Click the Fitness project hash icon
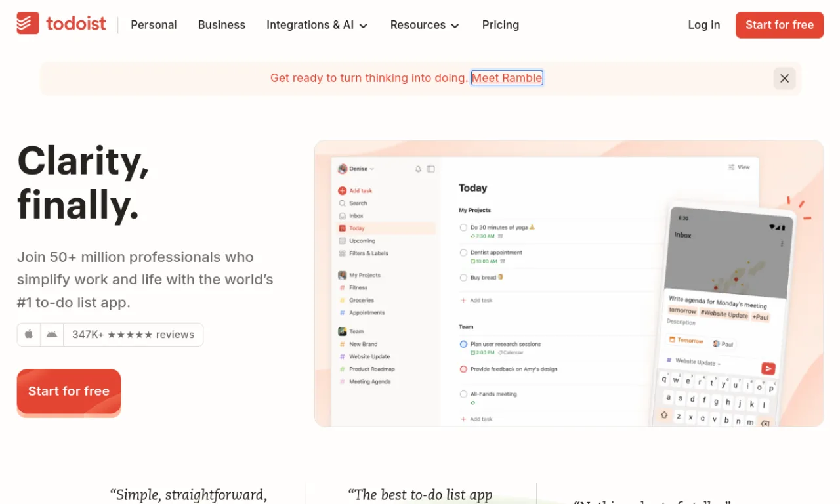 (x=342, y=288)
